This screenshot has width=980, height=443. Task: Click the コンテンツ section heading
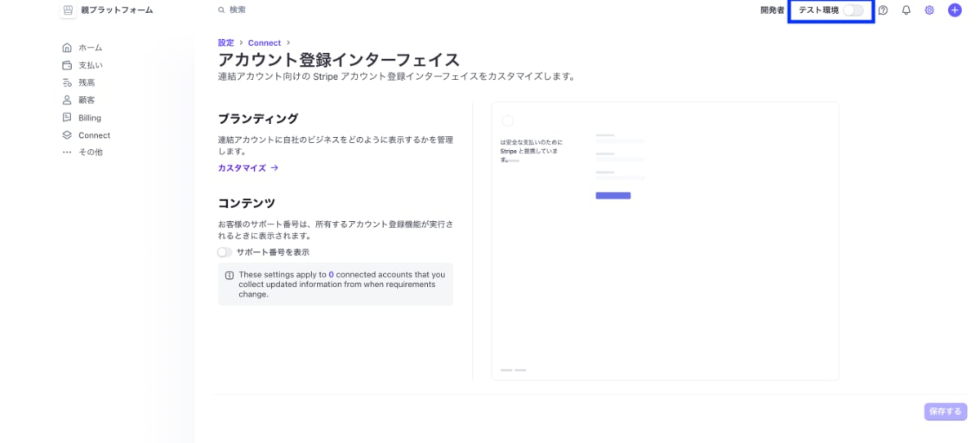point(247,202)
